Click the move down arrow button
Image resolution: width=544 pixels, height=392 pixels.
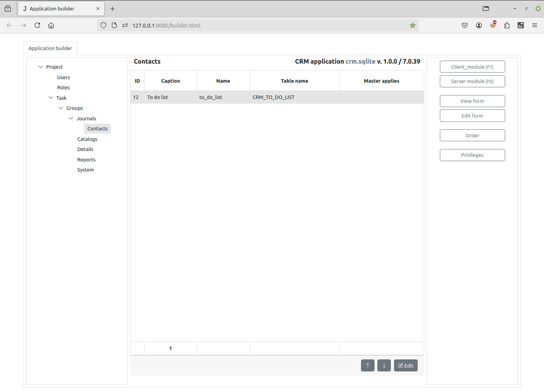click(384, 366)
